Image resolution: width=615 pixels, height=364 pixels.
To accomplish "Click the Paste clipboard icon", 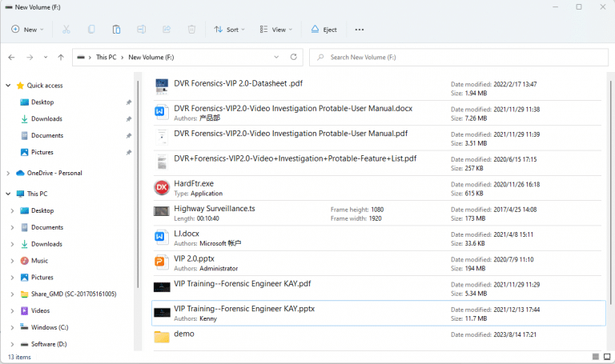I will pyautogui.click(x=116, y=30).
